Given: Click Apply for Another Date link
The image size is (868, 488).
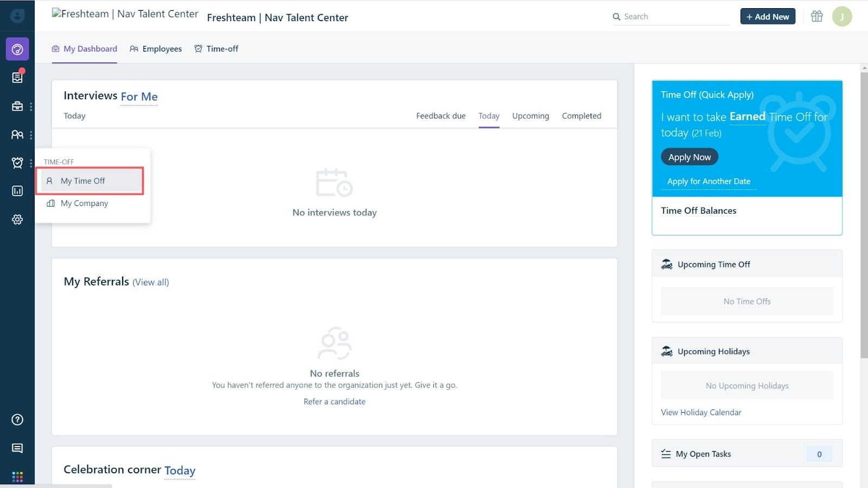Looking at the screenshot, I should [x=709, y=182].
